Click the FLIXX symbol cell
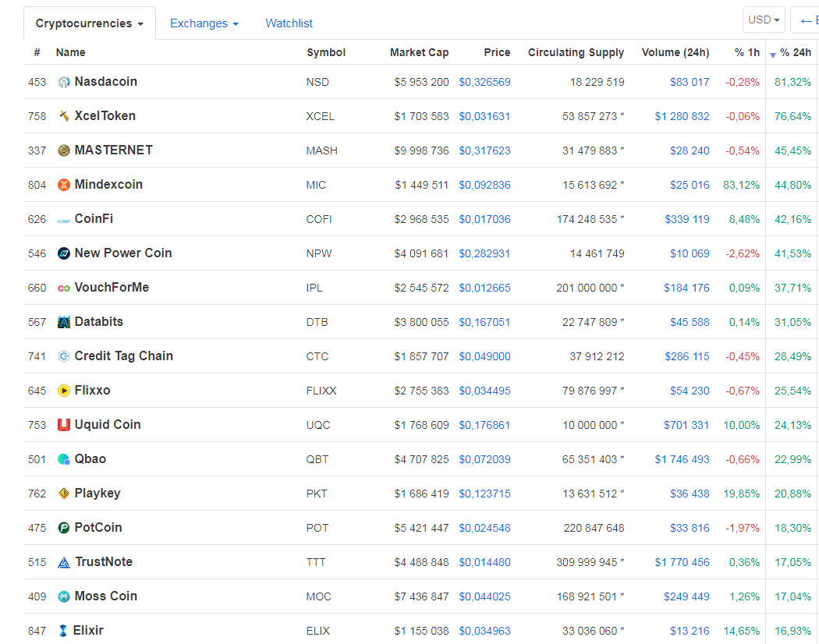Viewport: 819px width, 644px height. (x=321, y=391)
